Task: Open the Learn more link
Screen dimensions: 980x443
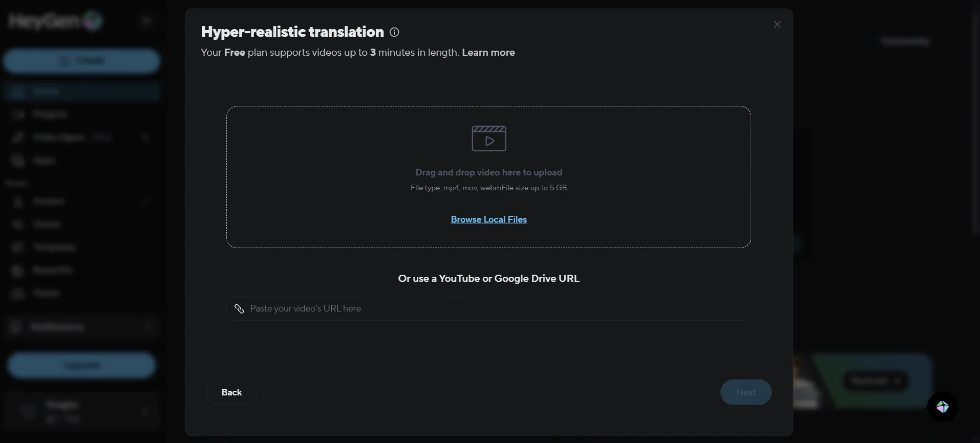Action: coord(488,53)
